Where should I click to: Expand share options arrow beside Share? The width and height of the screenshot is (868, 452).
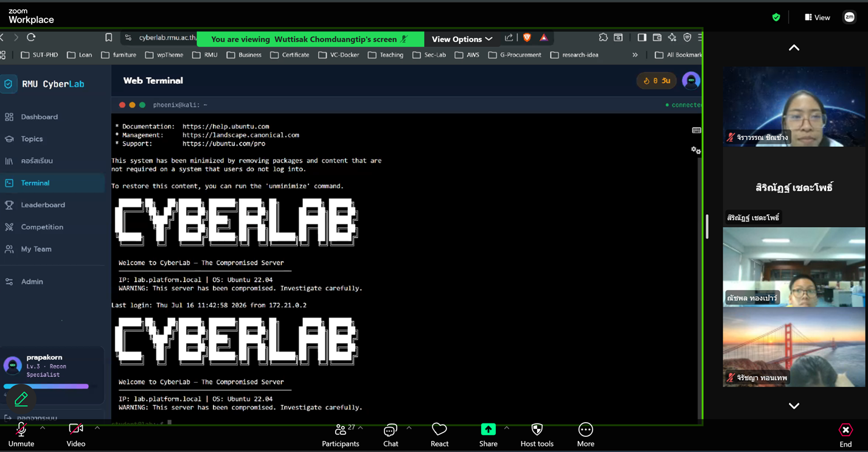pos(507,428)
